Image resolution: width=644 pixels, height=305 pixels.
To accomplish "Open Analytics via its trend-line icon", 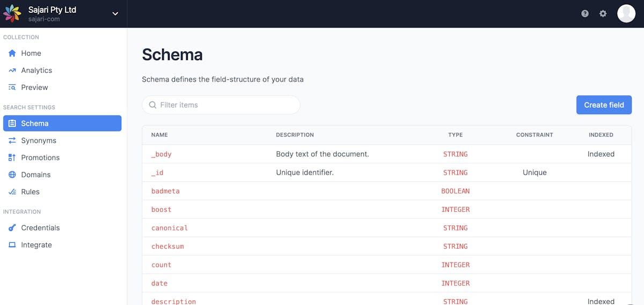I will [12, 70].
